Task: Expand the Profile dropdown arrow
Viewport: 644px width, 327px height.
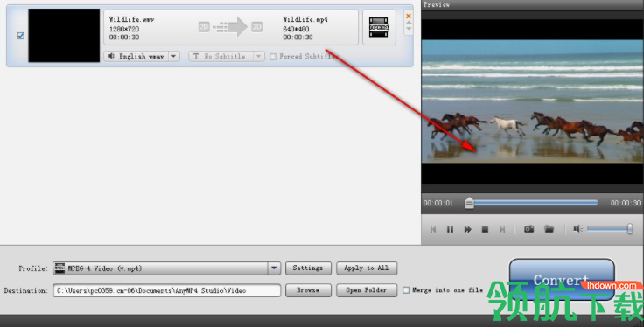Action: pos(274,268)
